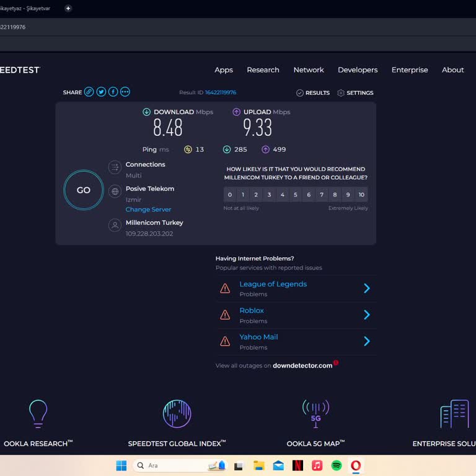Open the About menu
This screenshot has width=476, height=476.
tap(452, 70)
